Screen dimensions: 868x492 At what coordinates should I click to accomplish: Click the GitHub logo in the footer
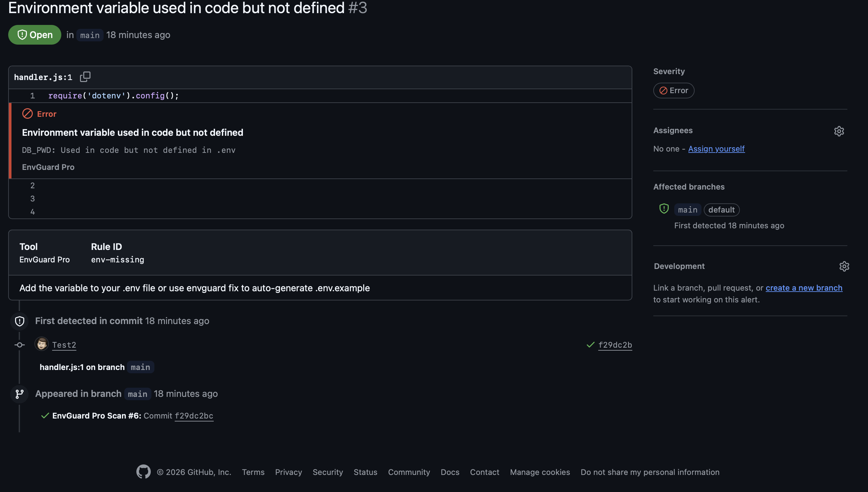(144, 472)
